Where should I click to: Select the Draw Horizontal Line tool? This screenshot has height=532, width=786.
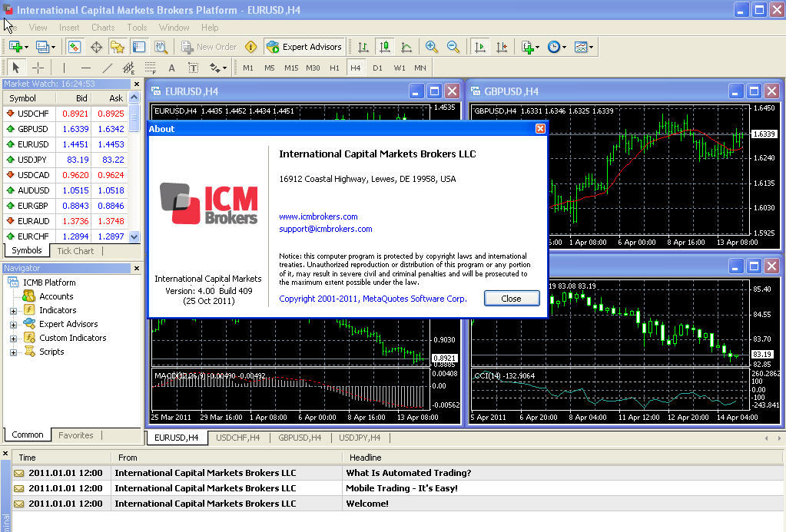pyautogui.click(x=86, y=68)
